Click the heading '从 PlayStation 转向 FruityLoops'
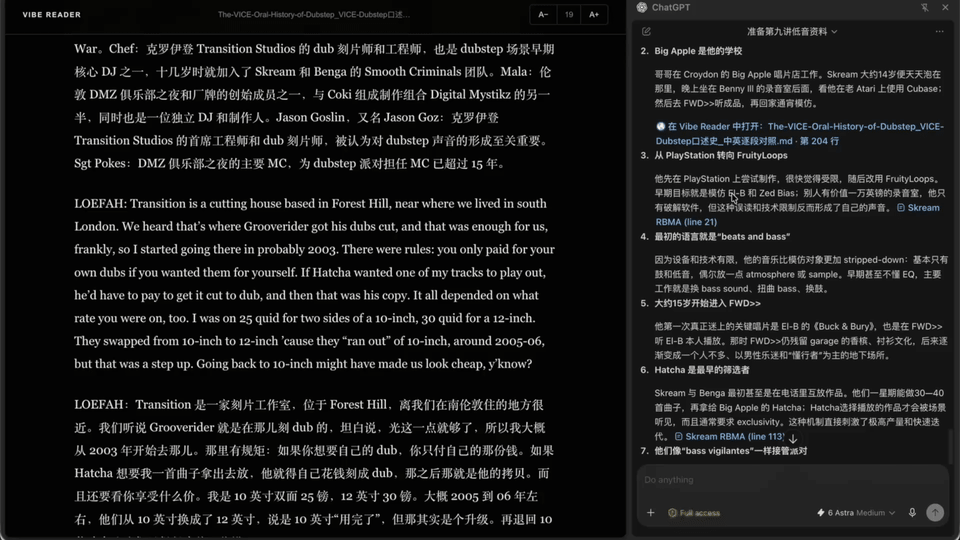960x540 pixels. (x=721, y=156)
